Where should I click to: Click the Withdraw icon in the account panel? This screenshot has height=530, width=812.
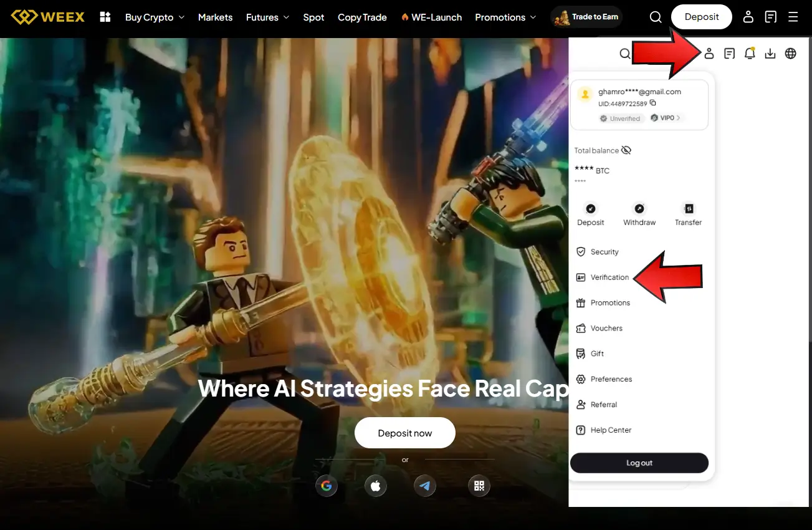(639, 209)
